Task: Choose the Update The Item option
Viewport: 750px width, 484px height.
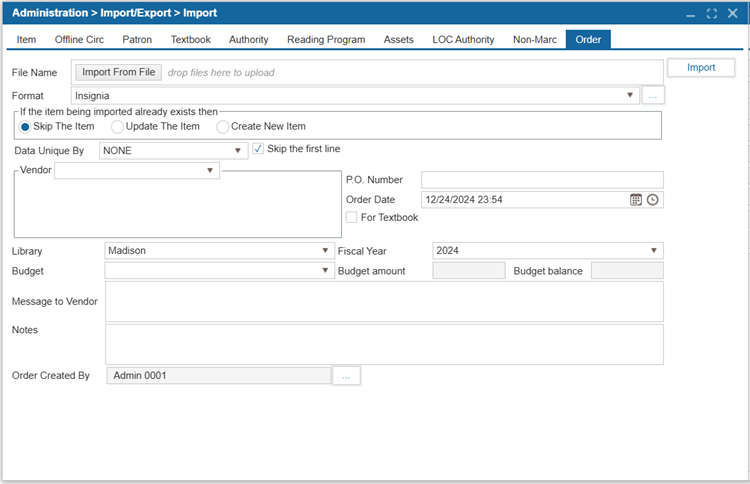Action: tap(118, 127)
